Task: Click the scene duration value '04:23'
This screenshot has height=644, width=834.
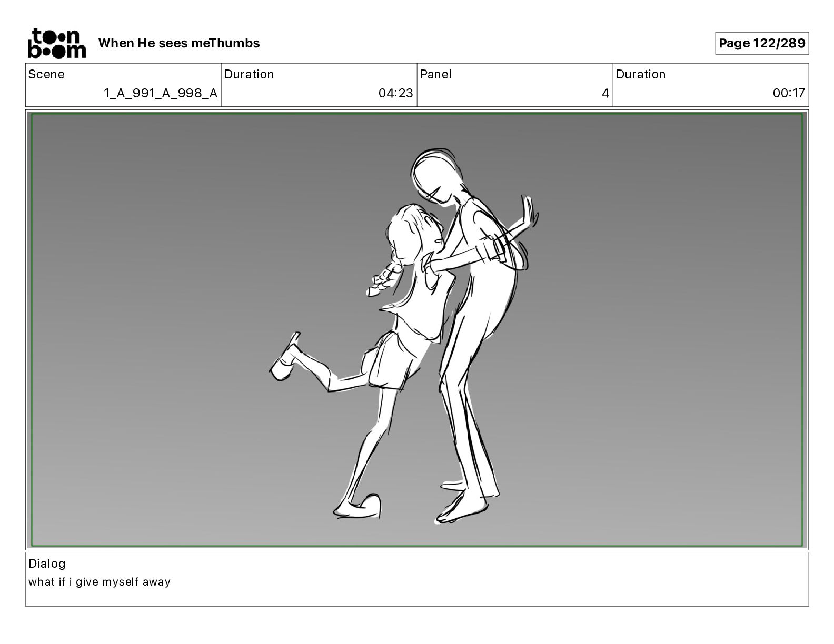Action: point(396,93)
